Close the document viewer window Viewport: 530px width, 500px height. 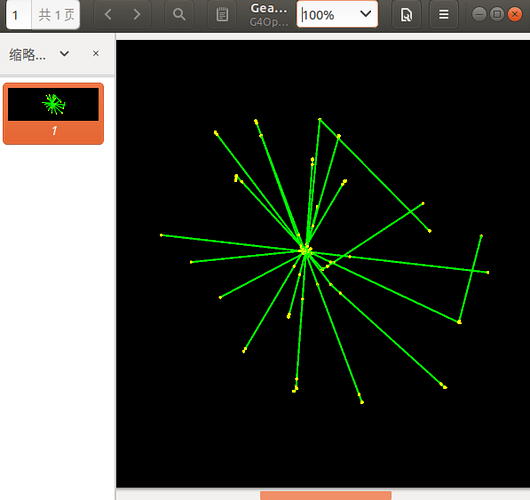coord(515,14)
